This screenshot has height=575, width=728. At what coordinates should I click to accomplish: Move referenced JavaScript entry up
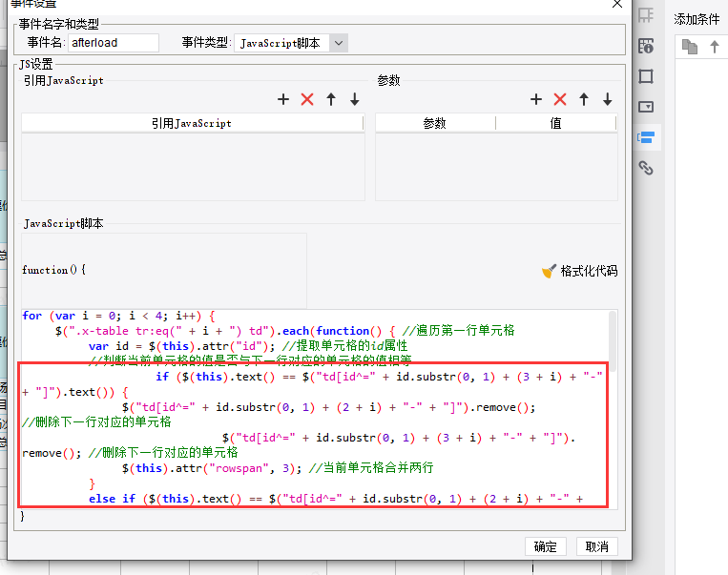[x=331, y=99]
